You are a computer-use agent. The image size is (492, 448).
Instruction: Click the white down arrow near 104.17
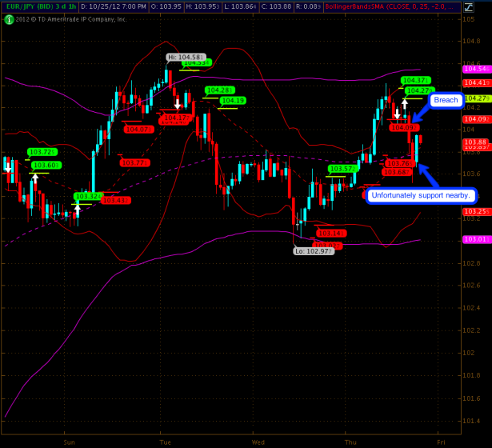(x=178, y=103)
